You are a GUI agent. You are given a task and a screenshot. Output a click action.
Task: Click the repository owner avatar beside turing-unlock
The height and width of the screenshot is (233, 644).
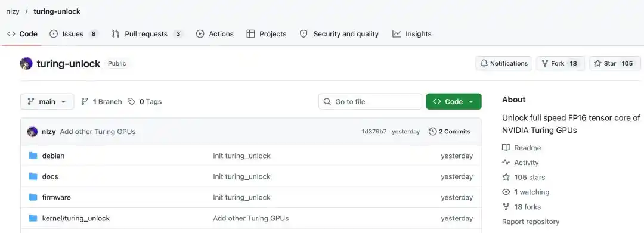pyautogui.click(x=26, y=64)
